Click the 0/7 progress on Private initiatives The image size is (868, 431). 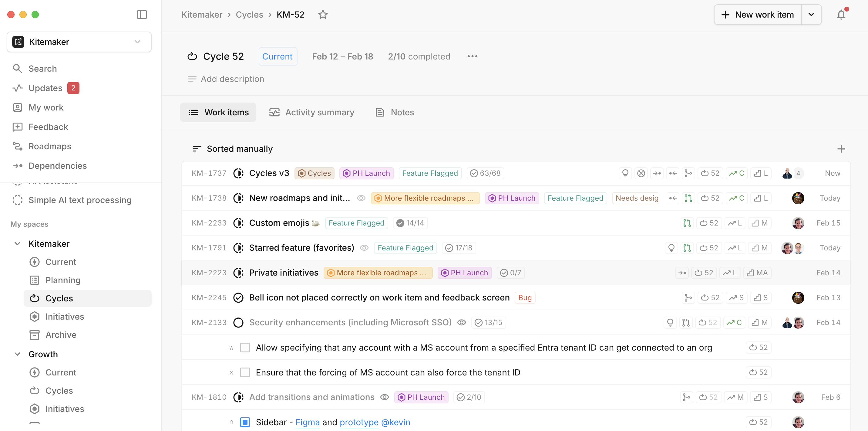point(510,273)
